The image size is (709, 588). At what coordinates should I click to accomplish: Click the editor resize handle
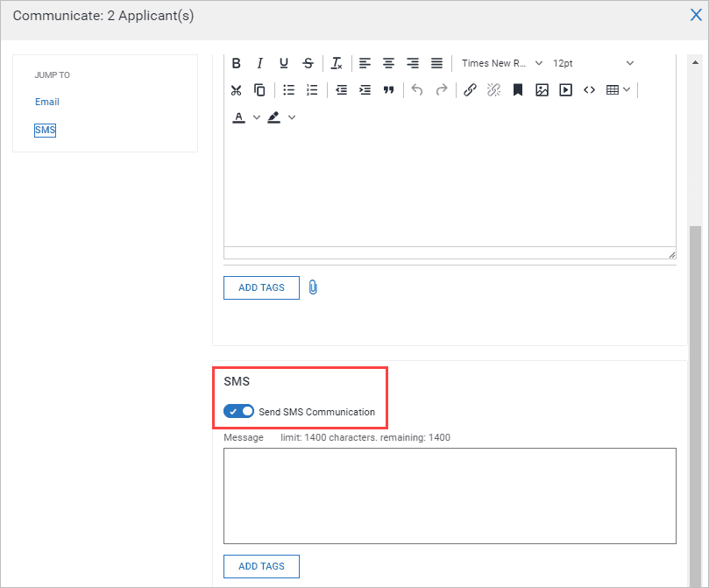pos(672,255)
